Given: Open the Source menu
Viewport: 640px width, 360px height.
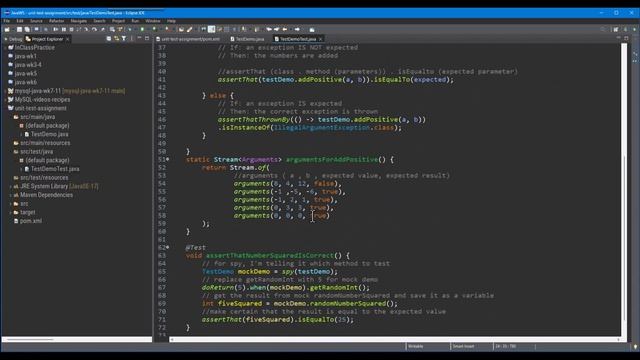Looking at the screenshot, I should pos(36,21).
